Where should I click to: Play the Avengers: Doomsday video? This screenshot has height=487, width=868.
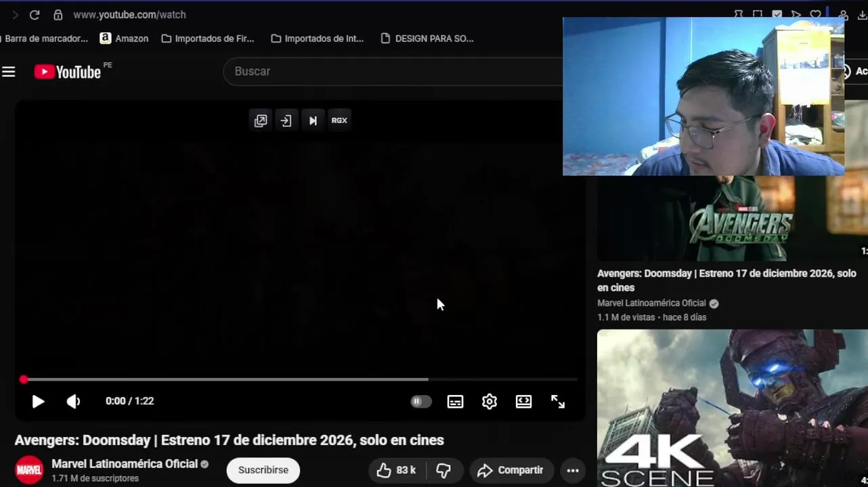(x=38, y=401)
